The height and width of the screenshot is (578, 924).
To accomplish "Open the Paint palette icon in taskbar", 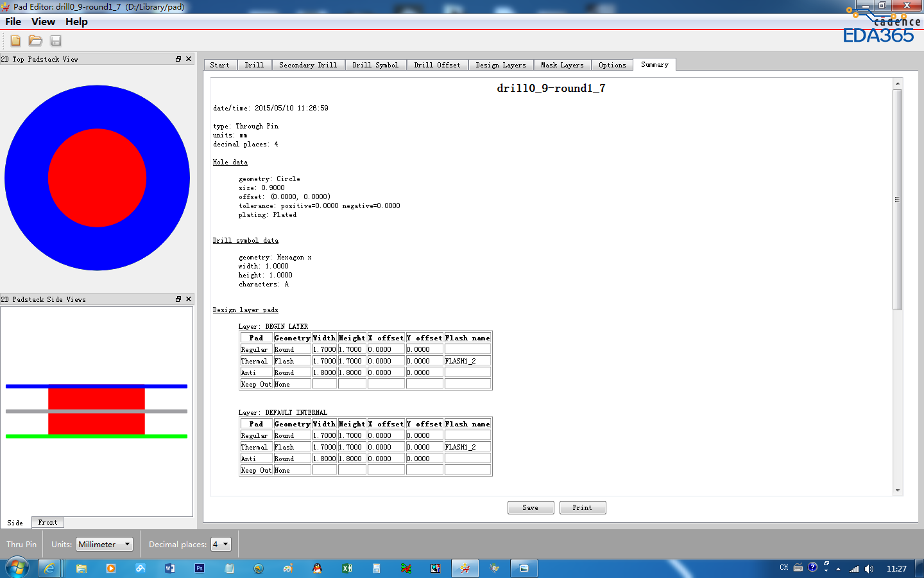I will 288,568.
